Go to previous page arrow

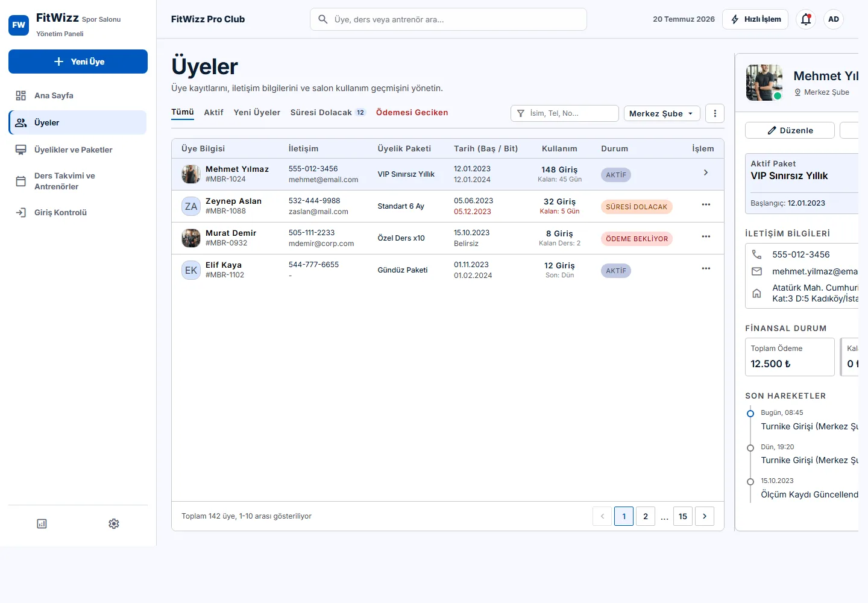tap(602, 516)
